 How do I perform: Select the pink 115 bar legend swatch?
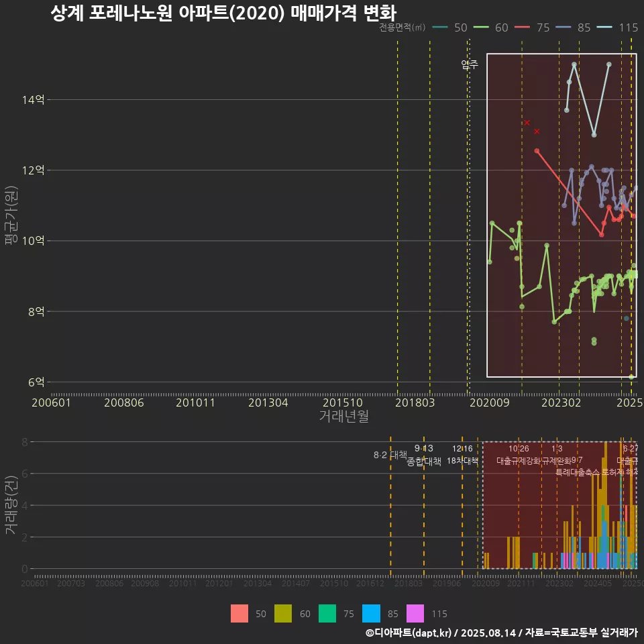click(x=415, y=614)
